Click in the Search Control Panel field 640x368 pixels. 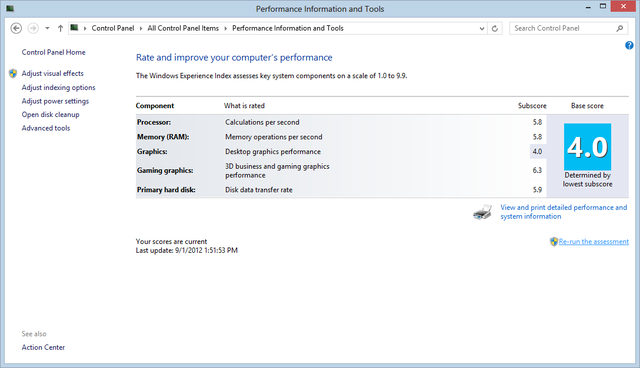562,28
